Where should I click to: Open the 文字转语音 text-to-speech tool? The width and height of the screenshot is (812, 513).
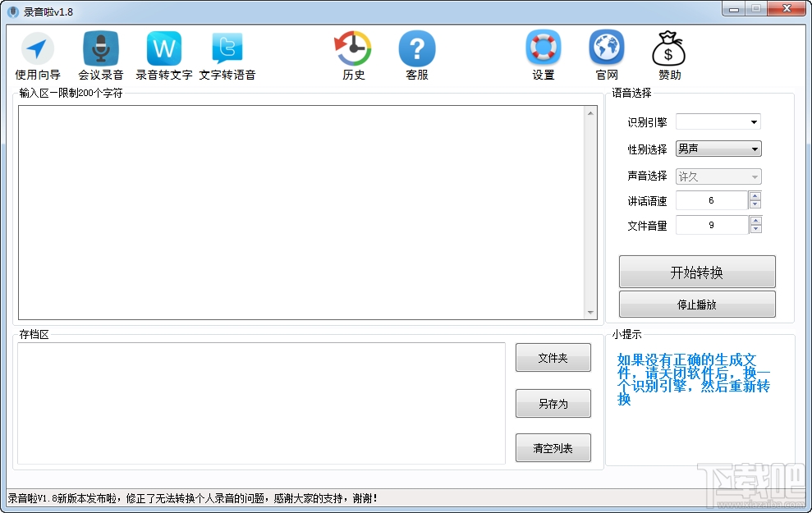(227, 53)
